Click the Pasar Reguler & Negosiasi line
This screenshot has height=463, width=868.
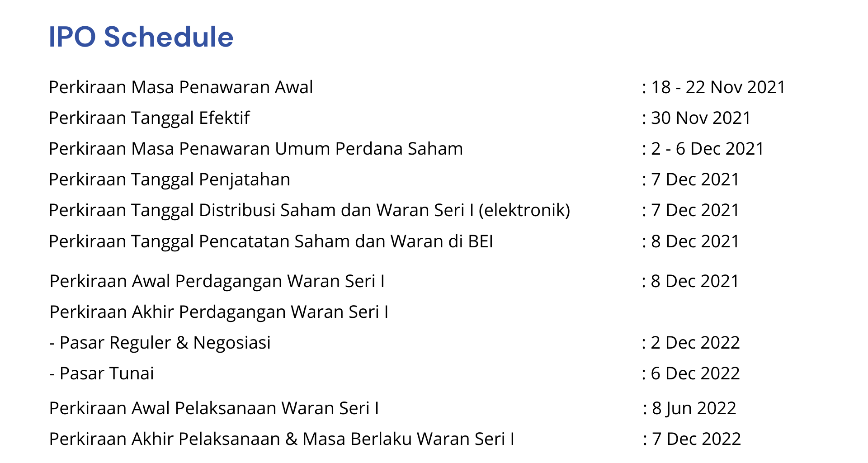pos(160,343)
